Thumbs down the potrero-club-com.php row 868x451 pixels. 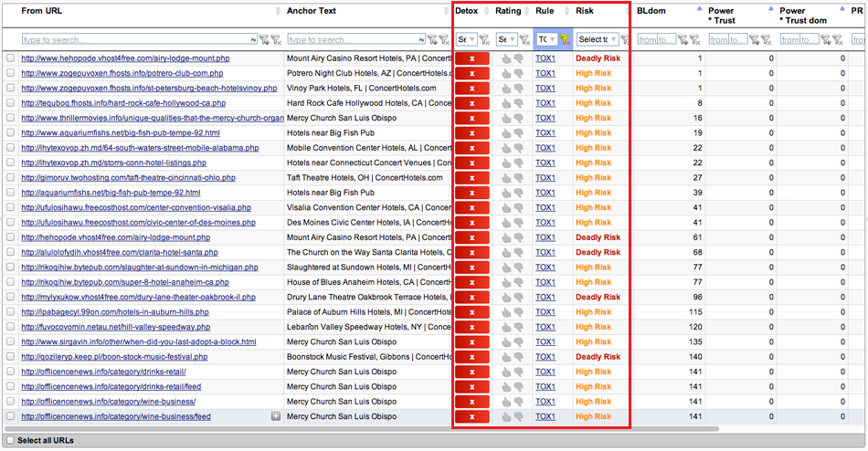pos(519,73)
